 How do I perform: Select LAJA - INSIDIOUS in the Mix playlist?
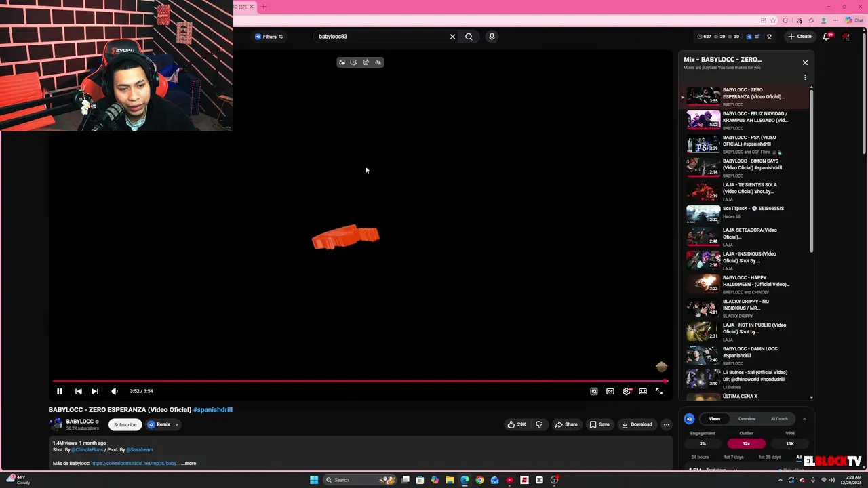[745, 260]
